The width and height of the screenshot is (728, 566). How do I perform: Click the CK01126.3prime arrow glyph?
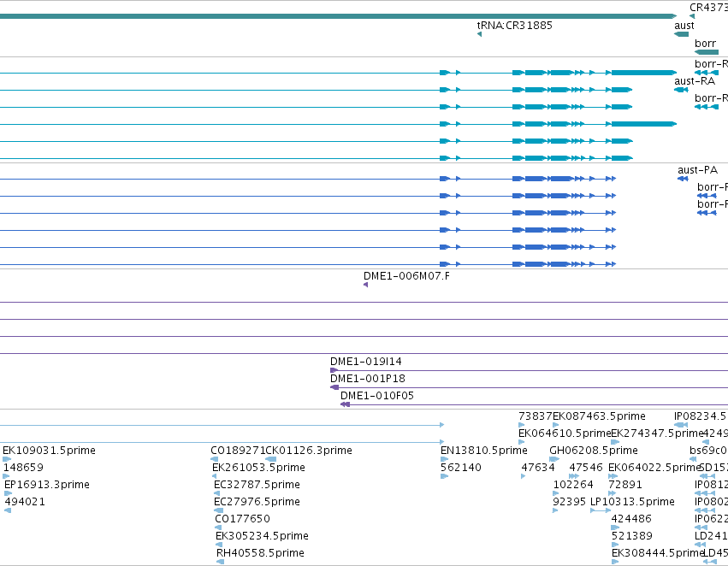coord(270,459)
